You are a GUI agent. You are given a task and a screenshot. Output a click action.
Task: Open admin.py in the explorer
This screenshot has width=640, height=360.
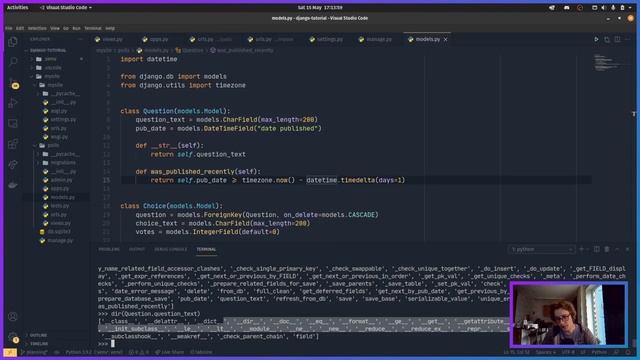click(x=58, y=180)
